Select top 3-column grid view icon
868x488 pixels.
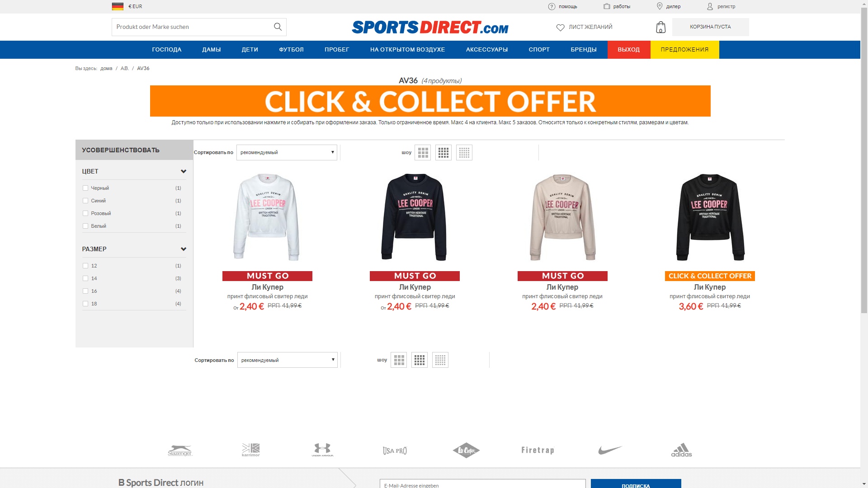click(x=423, y=153)
